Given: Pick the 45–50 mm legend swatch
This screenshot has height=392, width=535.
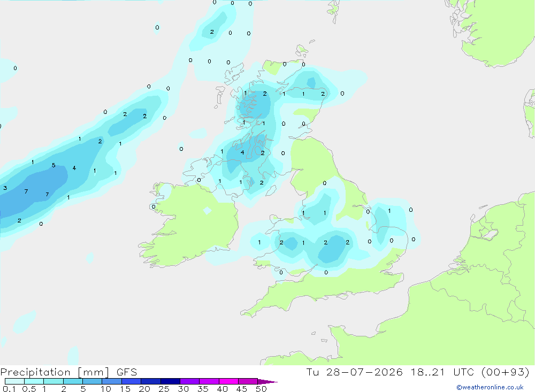Looking at the screenshot, I should pos(248,381).
